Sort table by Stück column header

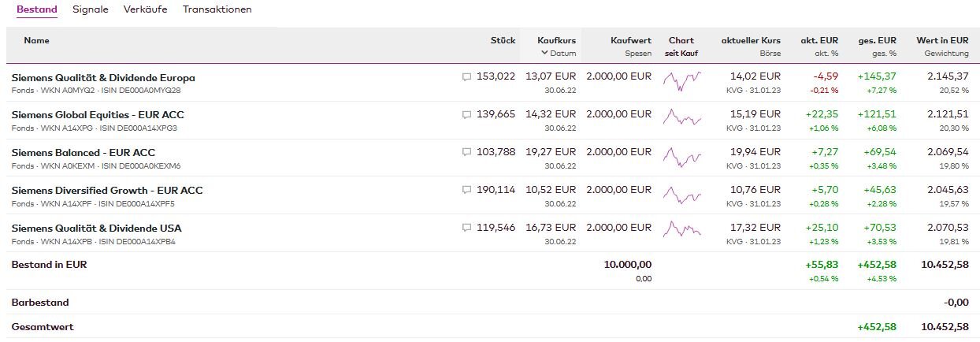point(503,40)
